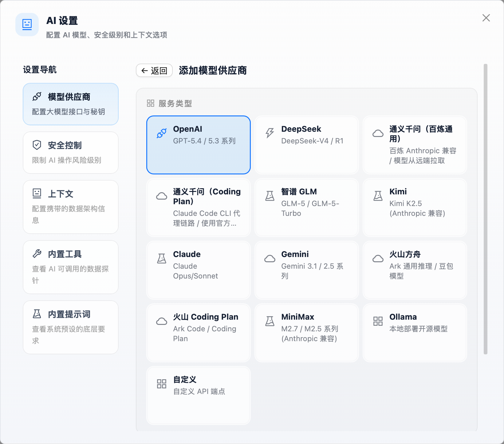Switch to the 安全控制 section
Image resolution: width=504 pixels, height=444 pixels.
71,153
